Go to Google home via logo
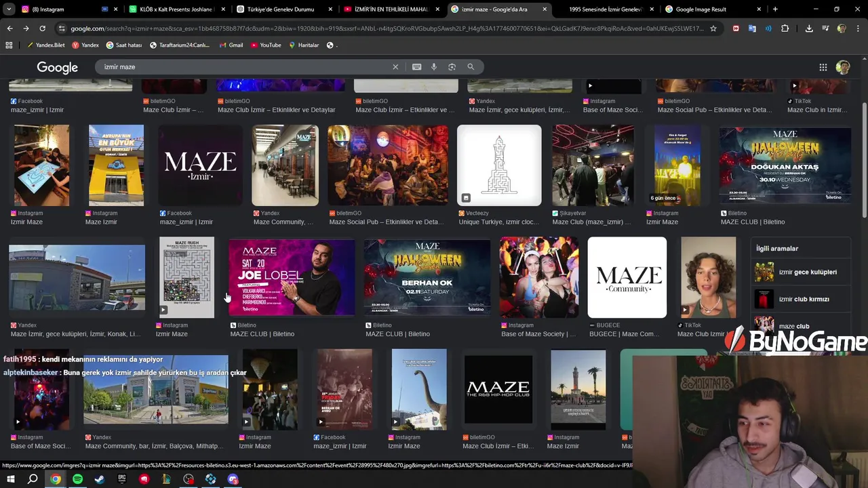Image resolution: width=868 pixels, height=488 pixels. [x=57, y=67]
